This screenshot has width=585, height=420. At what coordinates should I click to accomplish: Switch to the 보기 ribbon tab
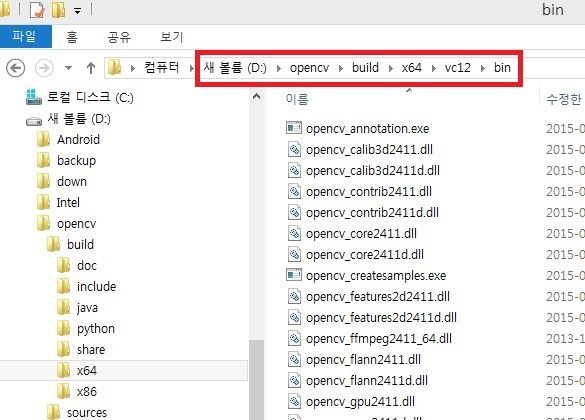tap(172, 37)
